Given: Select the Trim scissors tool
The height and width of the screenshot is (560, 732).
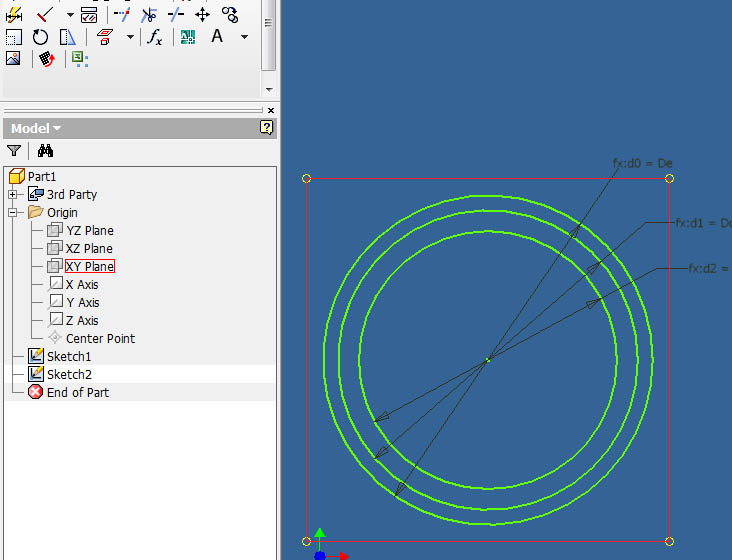Looking at the screenshot, I should coord(149,15).
